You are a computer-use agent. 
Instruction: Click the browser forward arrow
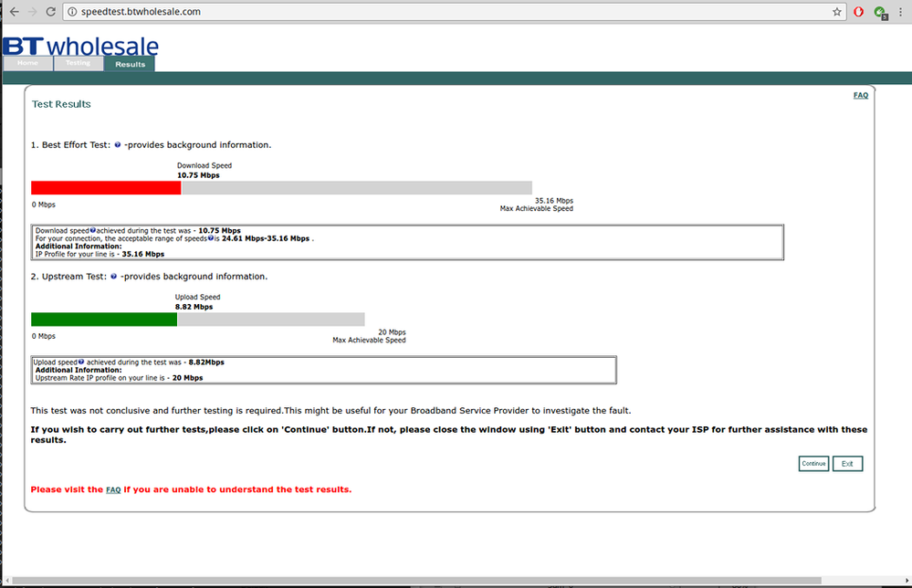32,12
